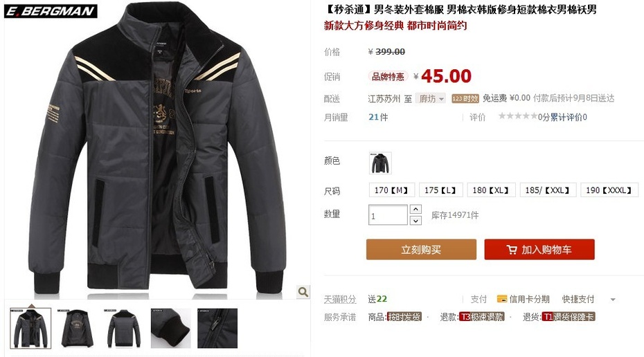Select the dark jacket color swatch
Viewport: 644px width, 357px height.
coord(380,163)
